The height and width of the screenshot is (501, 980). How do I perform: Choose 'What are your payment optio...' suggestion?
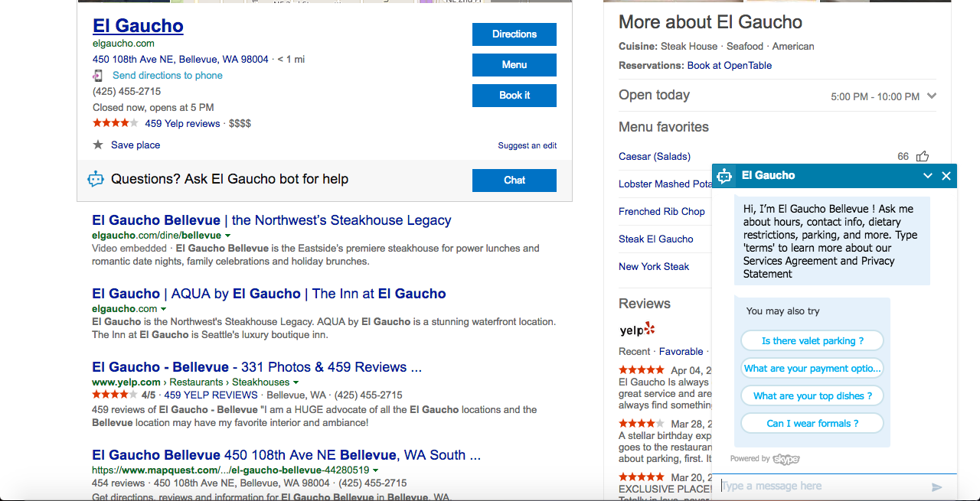[x=812, y=369]
